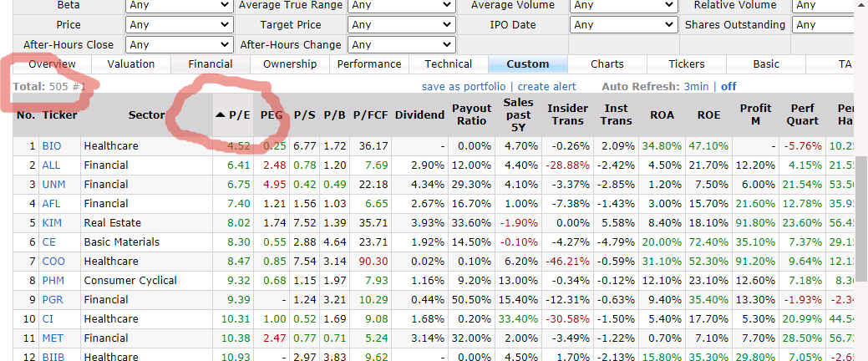Switch to the Financial tab
This screenshot has width=868, height=361.
tap(211, 64)
